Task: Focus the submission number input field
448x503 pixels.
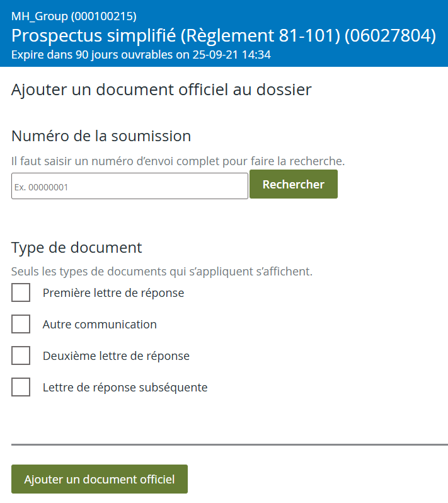Action: [129, 187]
